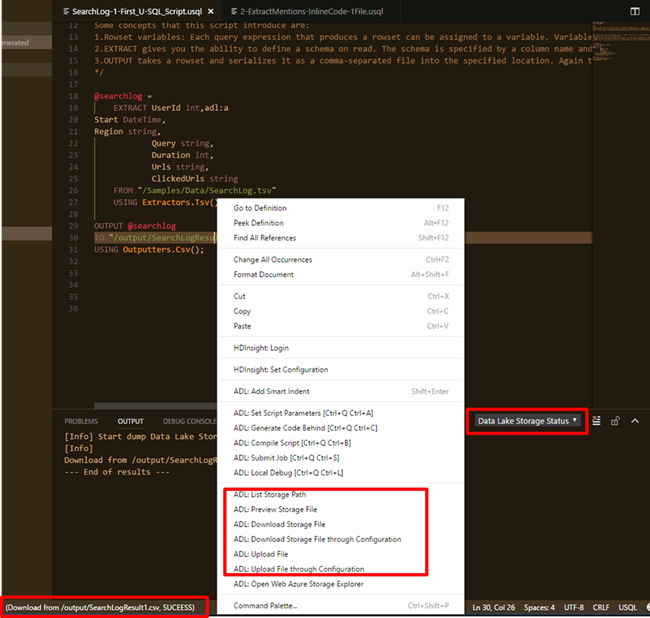Choose ADL: Generate Code Behind

tap(341, 428)
